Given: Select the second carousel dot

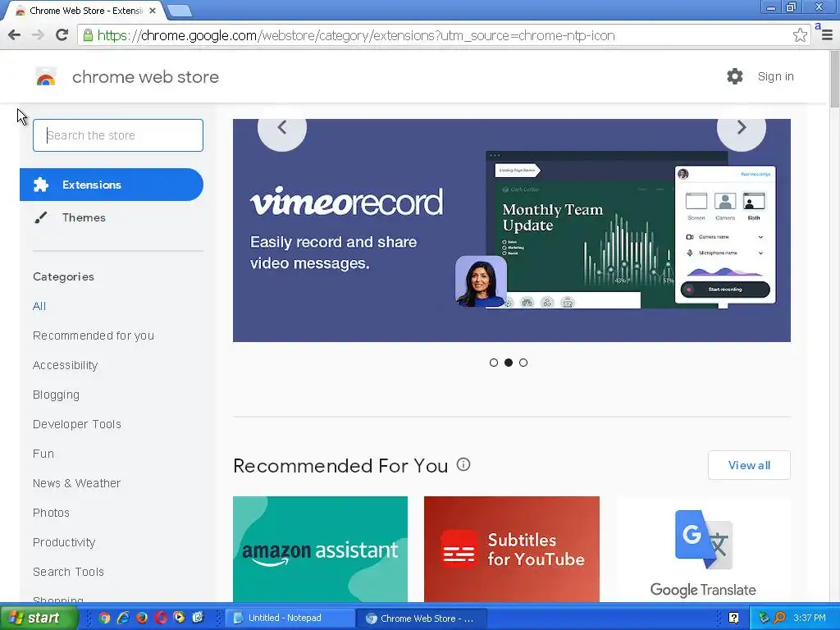Looking at the screenshot, I should click(x=509, y=363).
